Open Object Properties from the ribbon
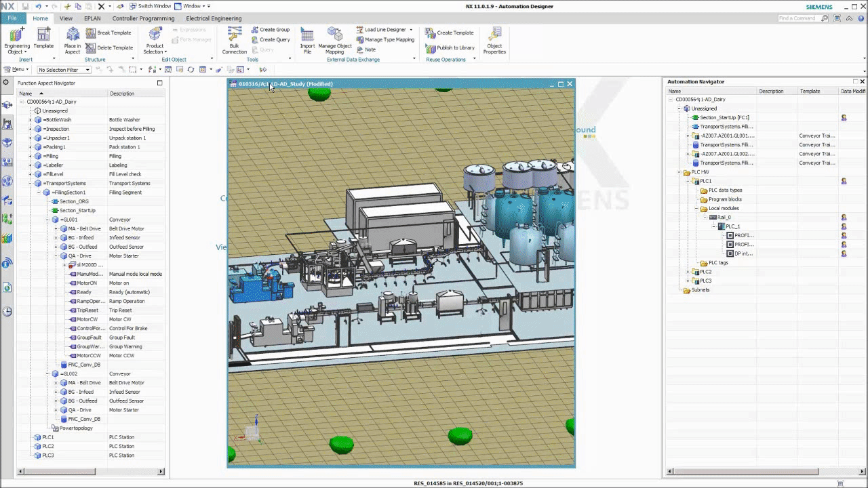Image resolution: width=868 pixels, height=488 pixels. 494,35
